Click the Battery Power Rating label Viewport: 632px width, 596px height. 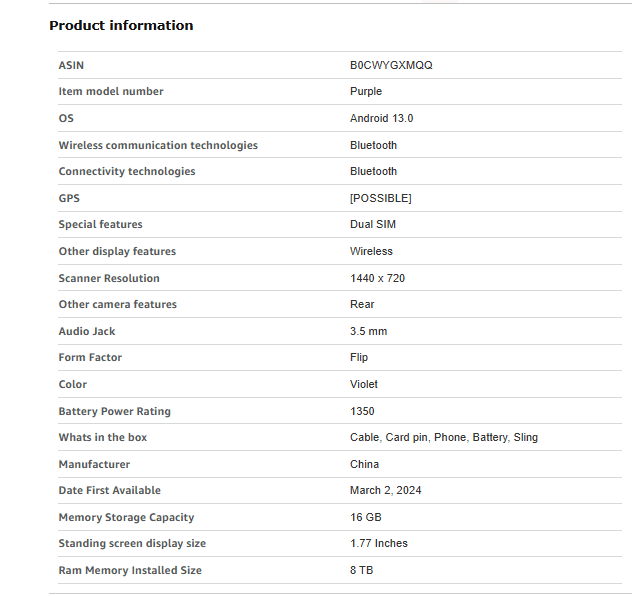coord(114,412)
